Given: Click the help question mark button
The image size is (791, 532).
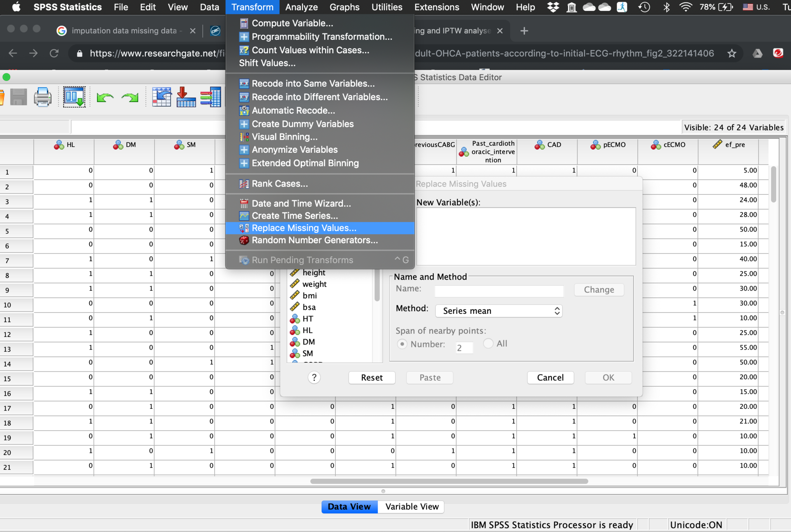Looking at the screenshot, I should [314, 378].
